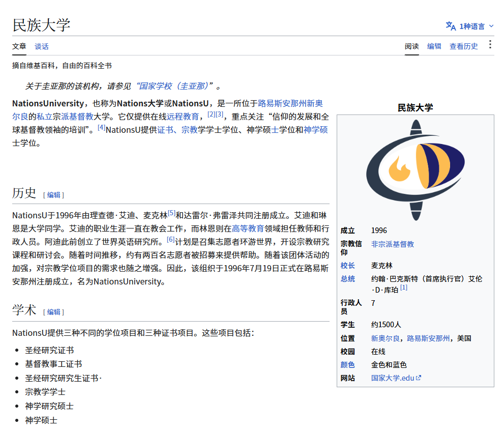Click the translate language icon

(451, 26)
